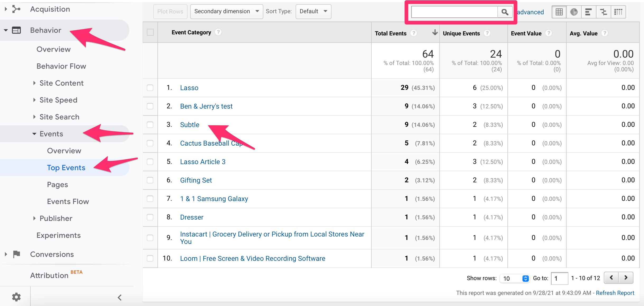Check the Lasso Article 3 row

[150, 162]
